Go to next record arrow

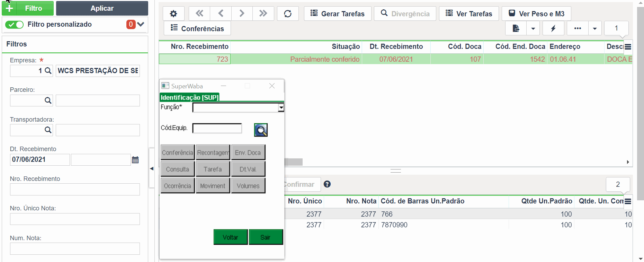(x=242, y=14)
